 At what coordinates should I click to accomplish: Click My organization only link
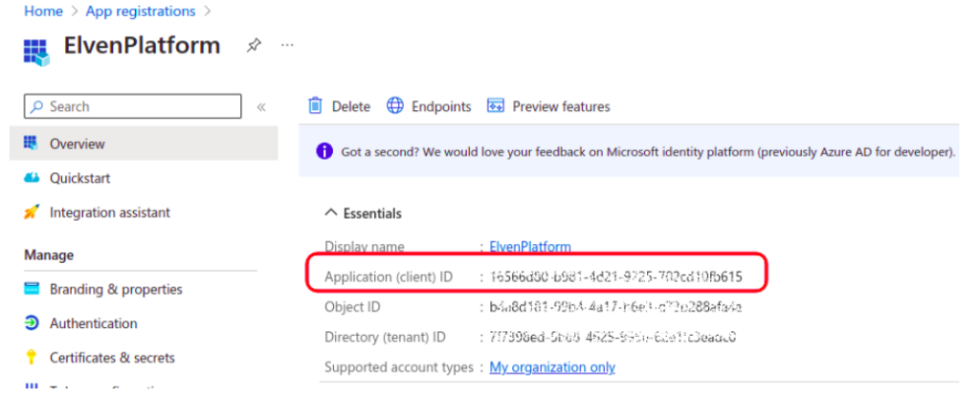[552, 367]
